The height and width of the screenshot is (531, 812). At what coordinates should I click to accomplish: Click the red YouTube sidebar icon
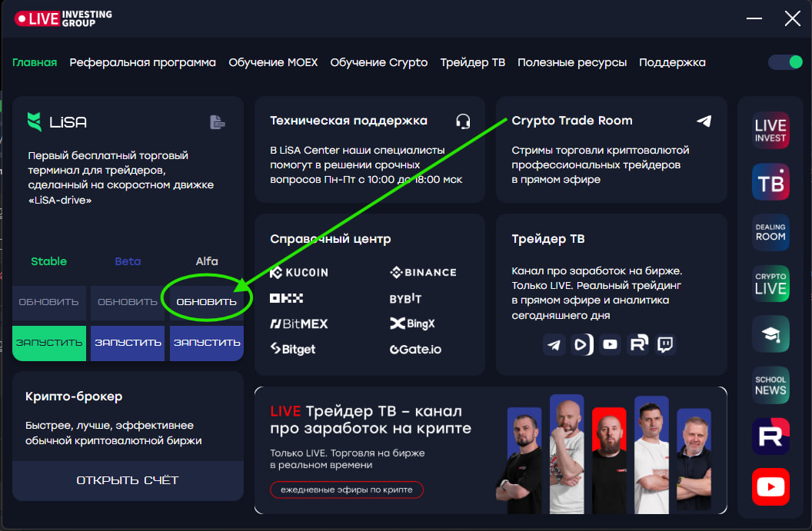770,486
